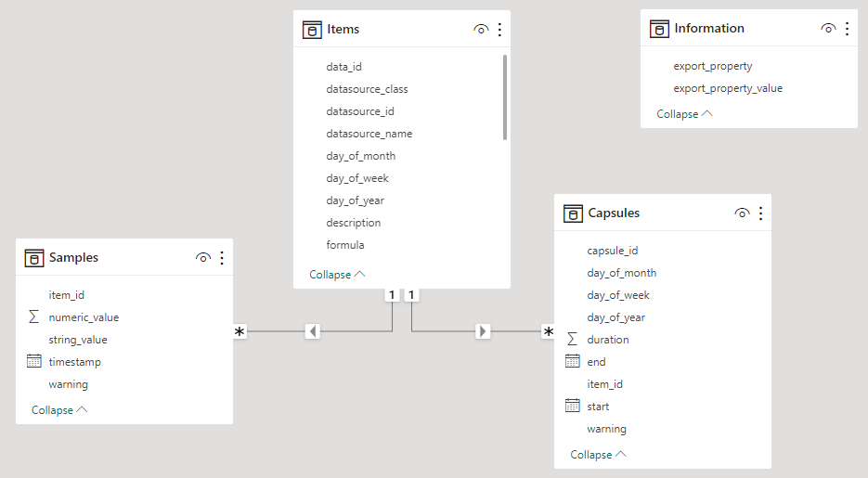Click the Information table icon
The image size is (868, 478).
tap(660, 29)
